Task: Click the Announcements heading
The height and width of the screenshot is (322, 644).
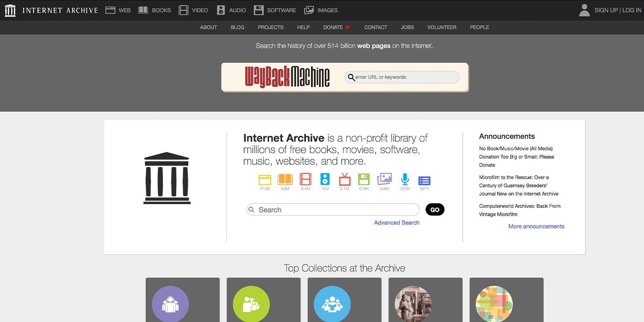Action: (x=507, y=136)
